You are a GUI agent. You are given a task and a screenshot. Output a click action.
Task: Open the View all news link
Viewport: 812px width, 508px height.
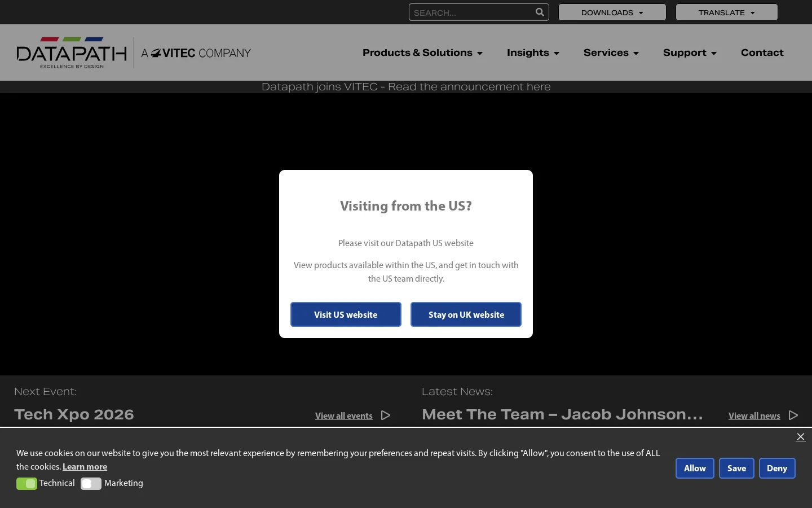(x=754, y=416)
